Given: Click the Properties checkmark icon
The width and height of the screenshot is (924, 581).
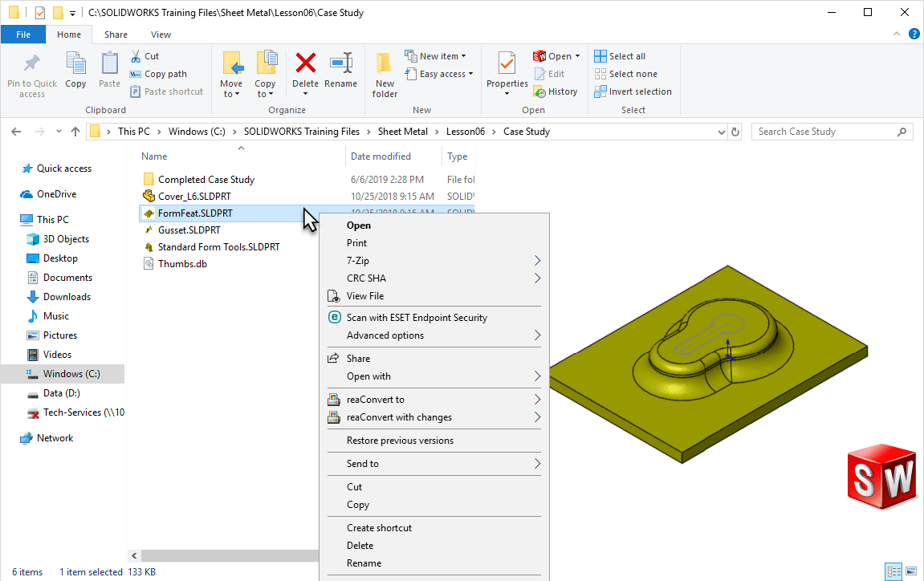Looking at the screenshot, I should click(507, 63).
